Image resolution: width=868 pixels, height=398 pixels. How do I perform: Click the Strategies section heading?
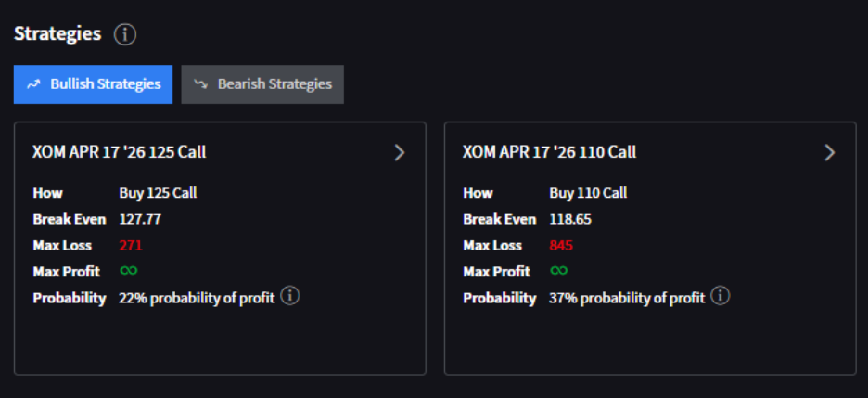[57, 34]
